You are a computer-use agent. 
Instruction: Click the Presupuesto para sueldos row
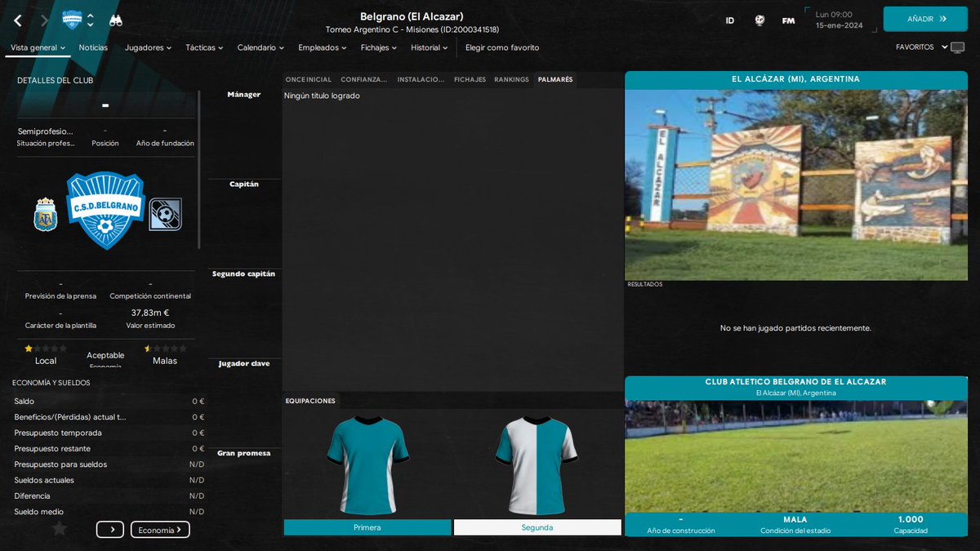(109, 464)
